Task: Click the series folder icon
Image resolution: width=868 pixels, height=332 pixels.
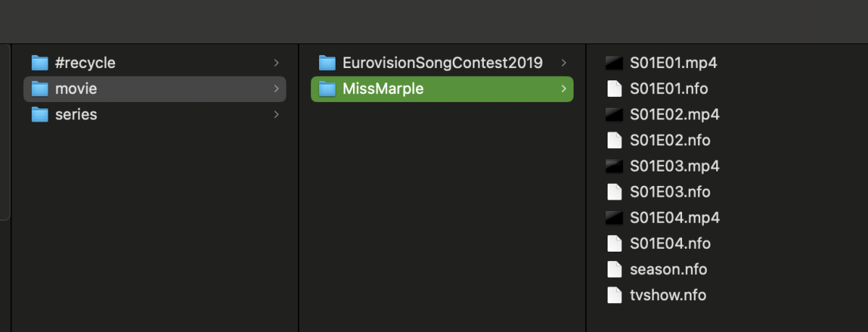Action: [40, 114]
